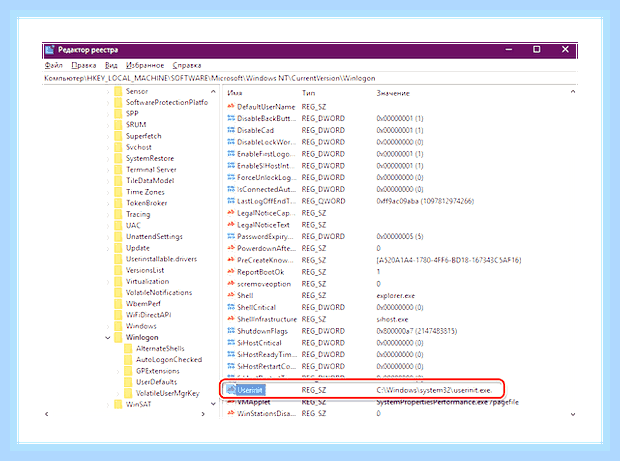Select the Userinit value name
620x461 pixels.
tap(250, 390)
